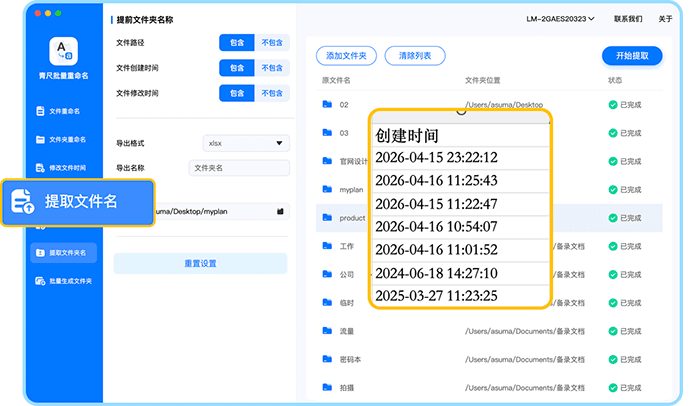Click the browse folder icon beside export path
Image resolution: width=699 pixels, height=406 pixels.
point(281,211)
